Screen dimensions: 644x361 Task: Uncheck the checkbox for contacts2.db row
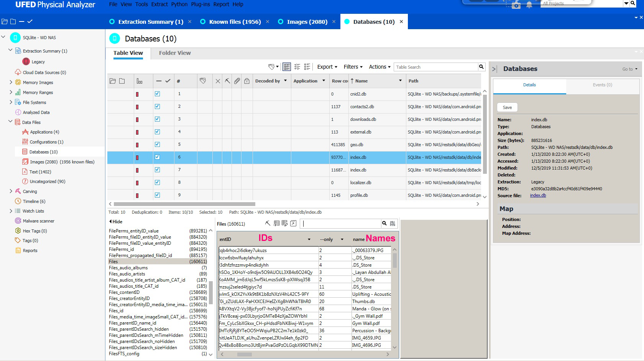[157, 106]
